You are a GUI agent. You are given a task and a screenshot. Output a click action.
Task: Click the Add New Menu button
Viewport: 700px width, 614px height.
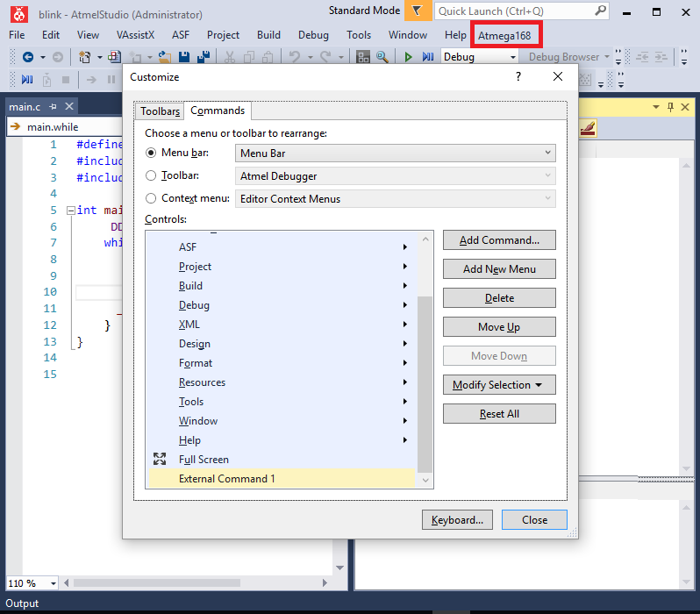(x=499, y=269)
